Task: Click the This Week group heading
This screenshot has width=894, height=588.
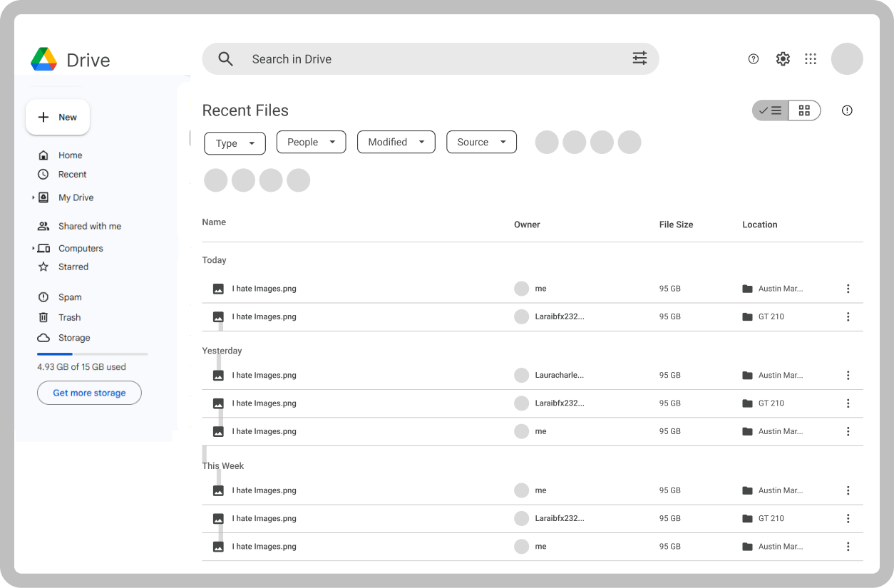Action: 223,466
